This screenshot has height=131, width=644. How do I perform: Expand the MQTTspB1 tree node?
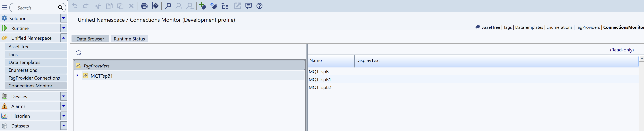point(77,75)
